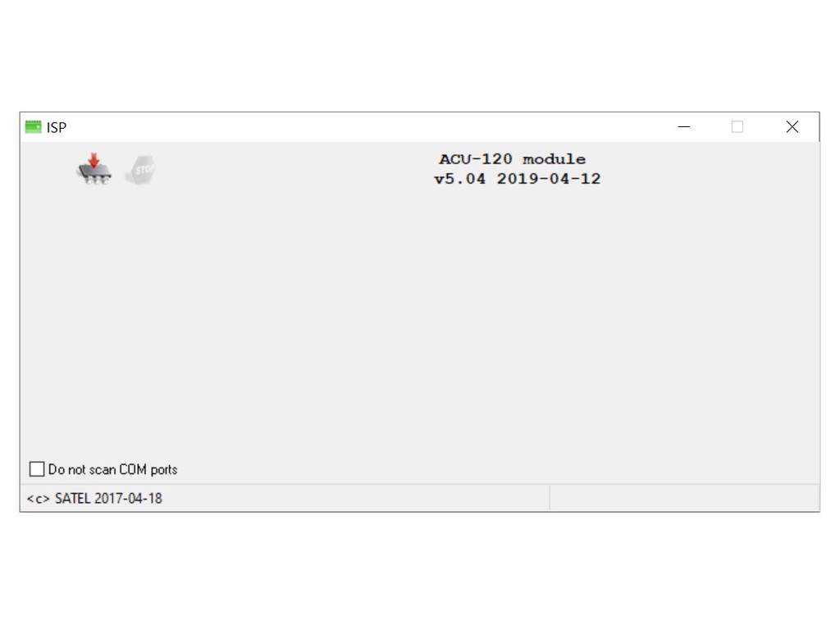Viewport: 840px width, 630px height.
Task: Click the greyed-out STOP sign icon
Action: tap(140, 170)
